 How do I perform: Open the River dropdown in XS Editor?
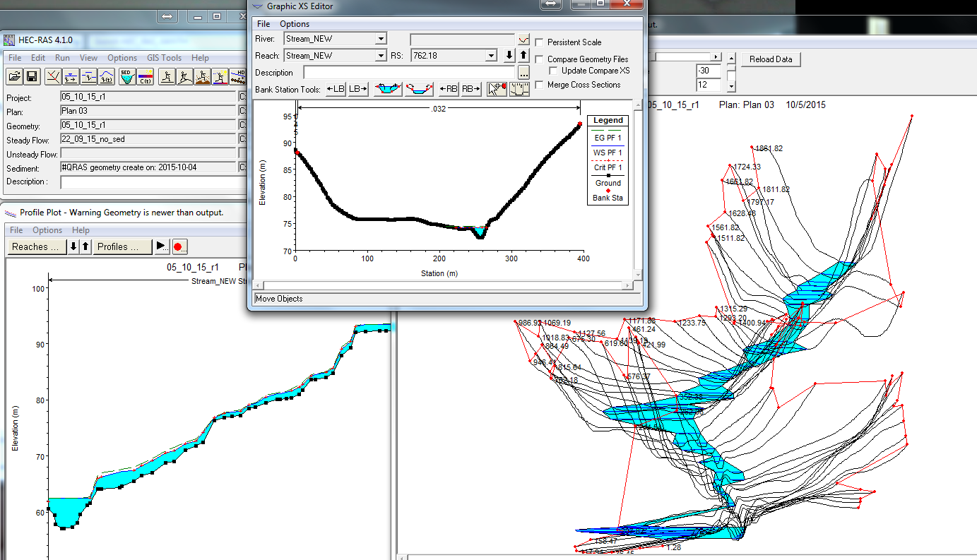[x=381, y=38]
